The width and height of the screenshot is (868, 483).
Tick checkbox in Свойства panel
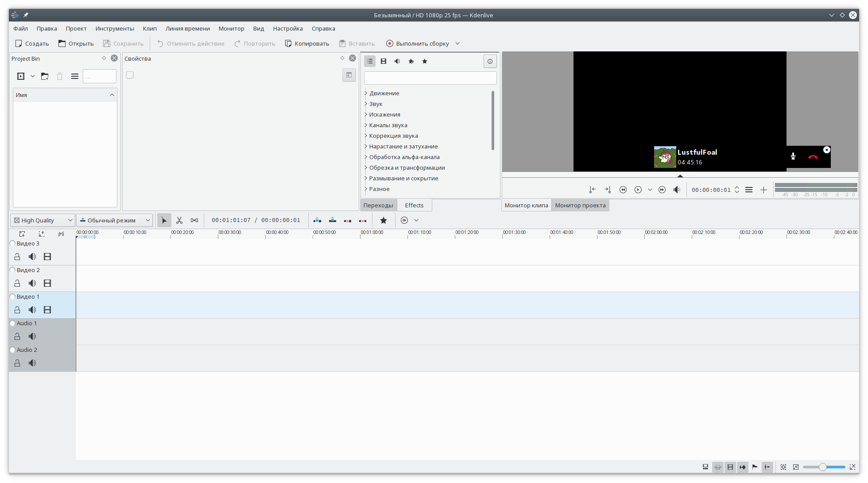(130, 75)
